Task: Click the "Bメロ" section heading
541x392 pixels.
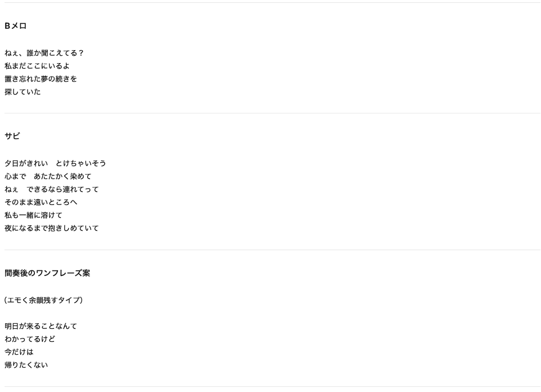Action: point(16,26)
